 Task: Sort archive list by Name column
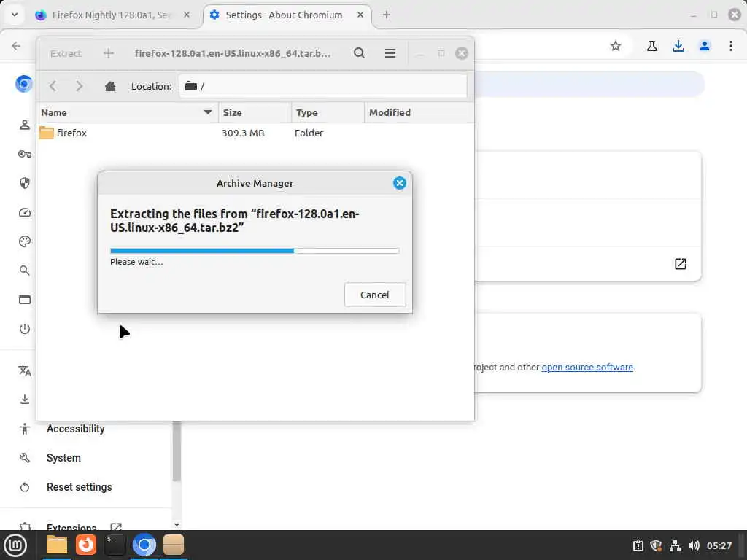(x=128, y=112)
